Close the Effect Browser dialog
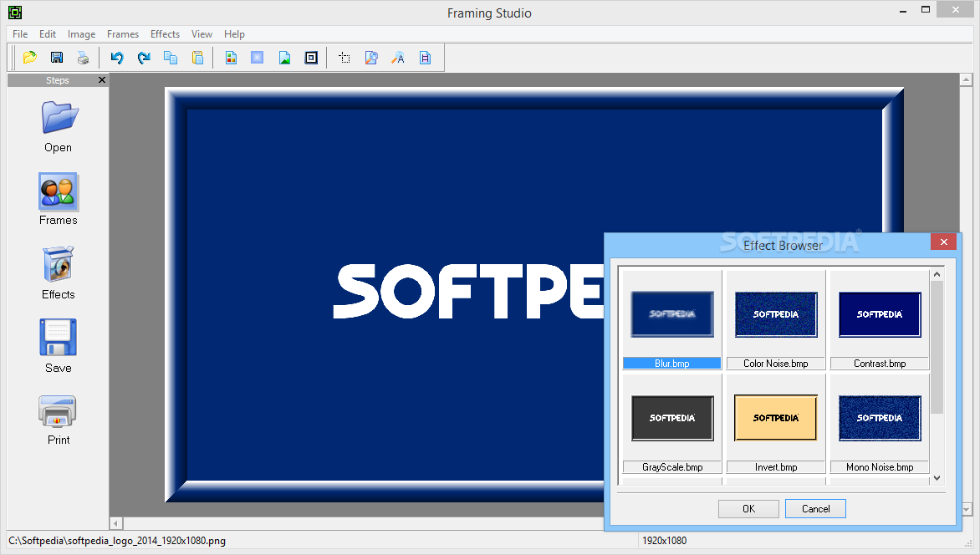This screenshot has width=980, height=555. 944,242
